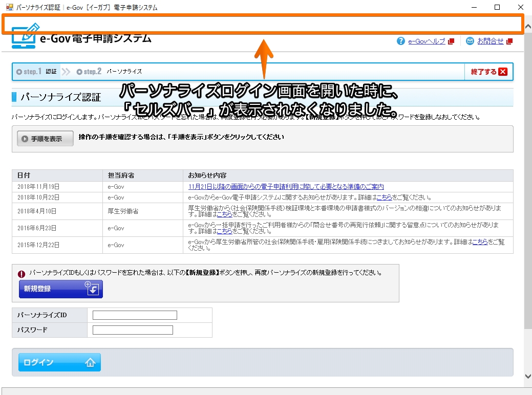Screen dimensions: 532x395
Task: Click the 新規登録 button
Action: click(61, 289)
